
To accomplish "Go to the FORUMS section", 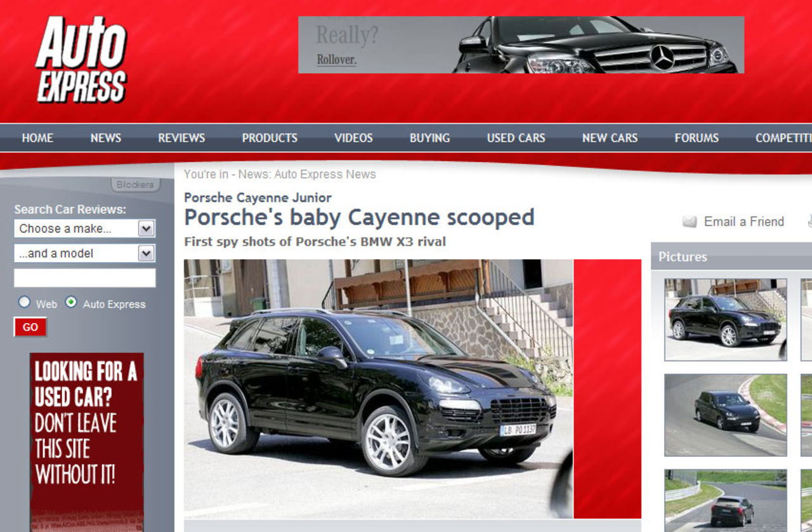I will pyautogui.click(x=697, y=138).
